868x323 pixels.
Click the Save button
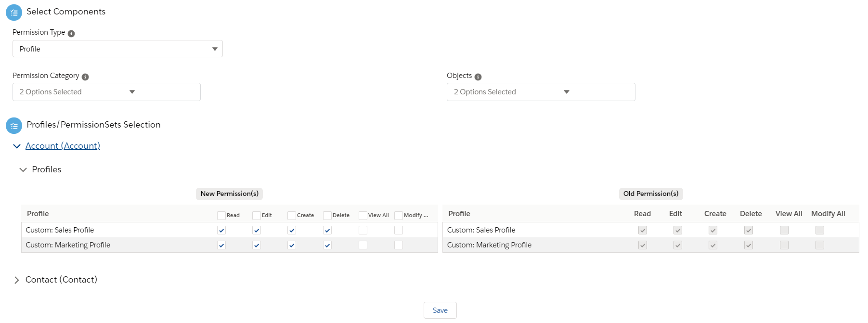(440, 310)
